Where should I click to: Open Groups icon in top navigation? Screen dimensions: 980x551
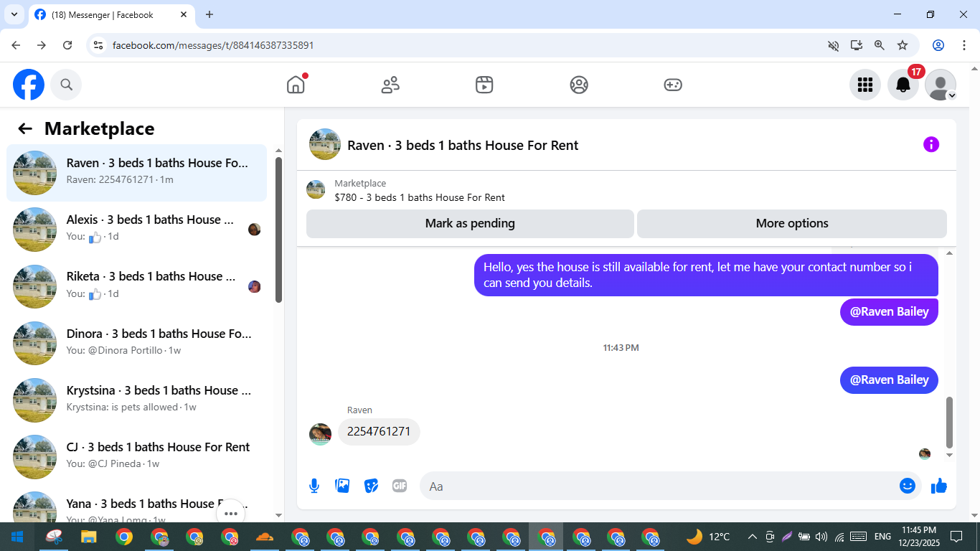pyautogui.click(x=579, y=85)
